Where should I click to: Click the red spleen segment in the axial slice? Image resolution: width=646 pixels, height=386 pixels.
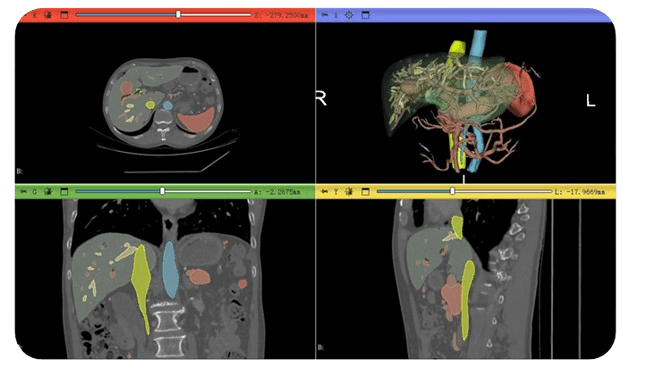197,120
